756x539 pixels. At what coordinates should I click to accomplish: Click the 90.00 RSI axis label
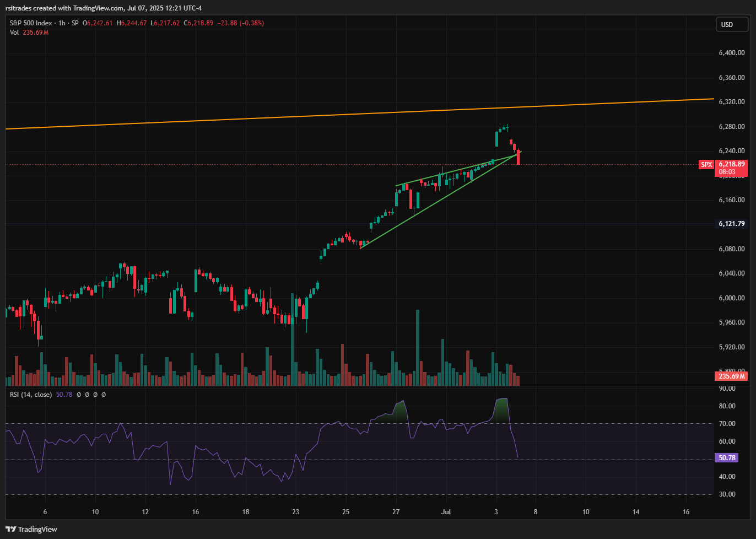click(727, 389)
